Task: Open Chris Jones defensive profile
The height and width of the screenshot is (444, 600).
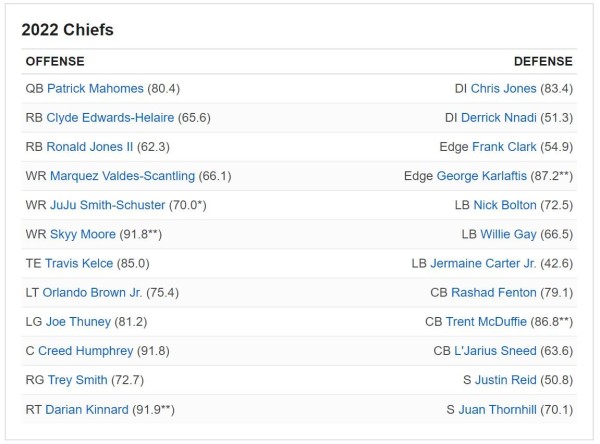Action: [x=503, y=88]
